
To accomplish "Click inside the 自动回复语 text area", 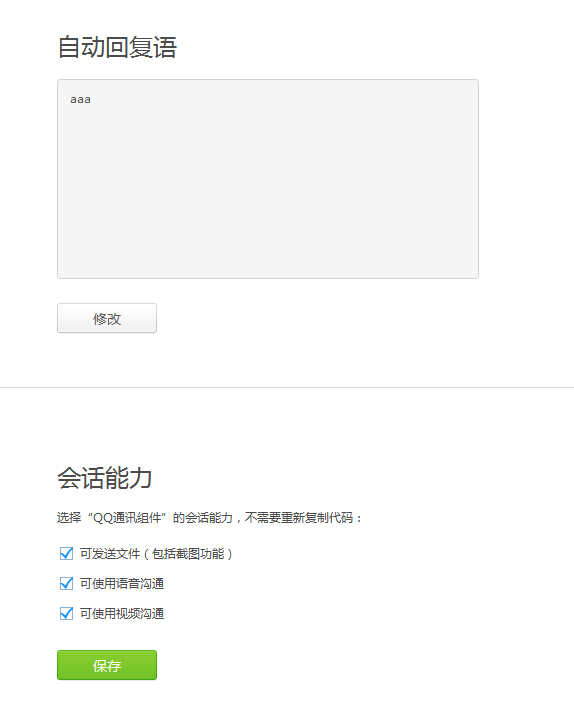I will pyautogui.click(x=268, y=179).
